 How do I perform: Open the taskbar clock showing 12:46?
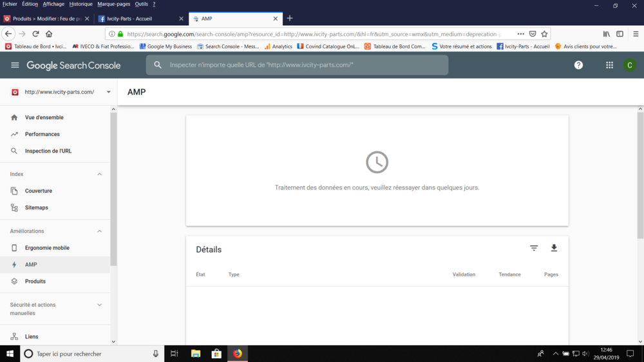point(606,354)
